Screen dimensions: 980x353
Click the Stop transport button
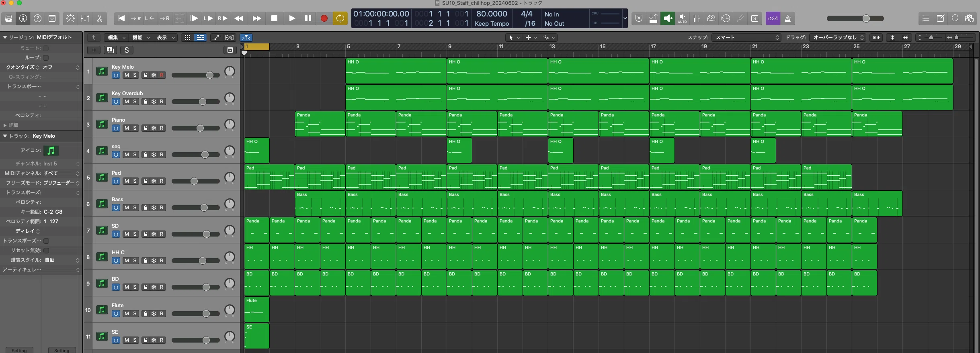pos(274,18)
